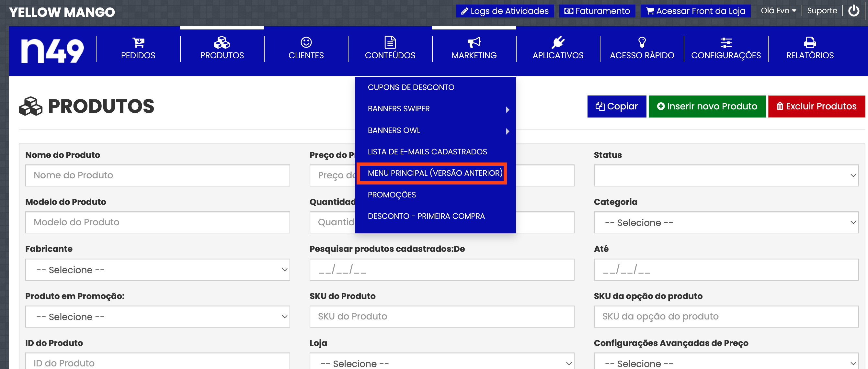Click the Clientes smiley face icon
Viewport: 868px width, 369px height.
[x=306, y=42]
